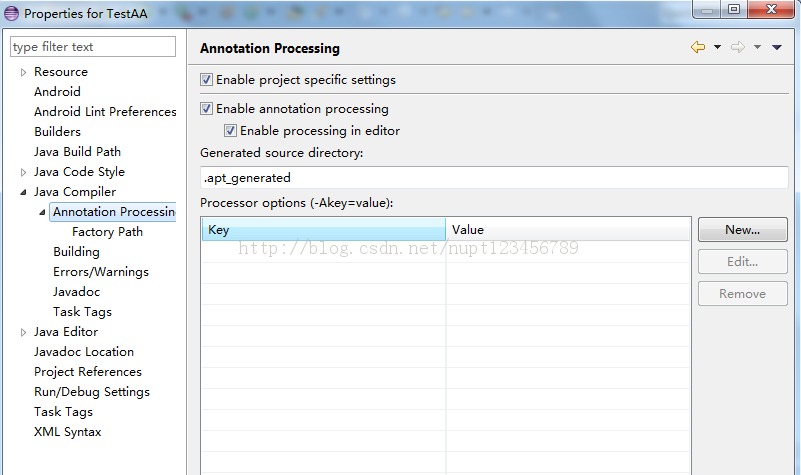This screenshot has width=801, height=475.
Task: Toggle Enable annotation processing checkbox
Action: pyautogui.click(x=206, y=108)
